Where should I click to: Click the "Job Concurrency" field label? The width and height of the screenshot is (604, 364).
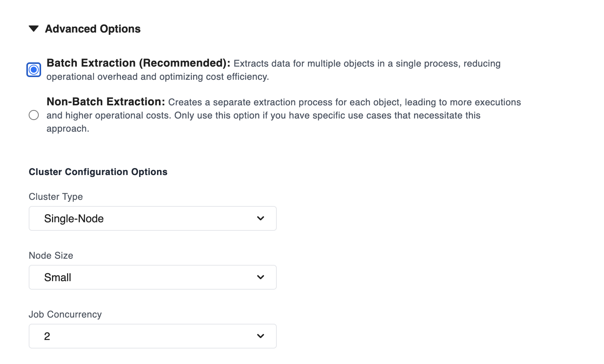[x=65, y=314]
